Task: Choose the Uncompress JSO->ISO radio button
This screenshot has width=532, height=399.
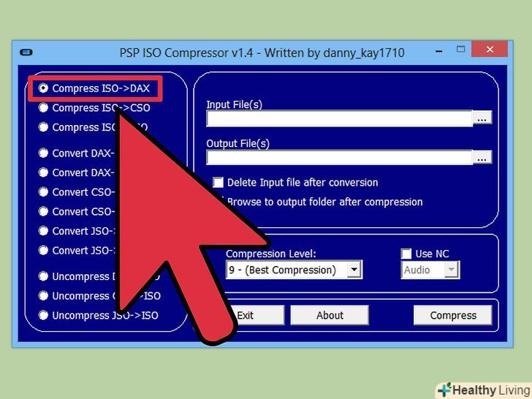Action: click(x=43, y=315)
